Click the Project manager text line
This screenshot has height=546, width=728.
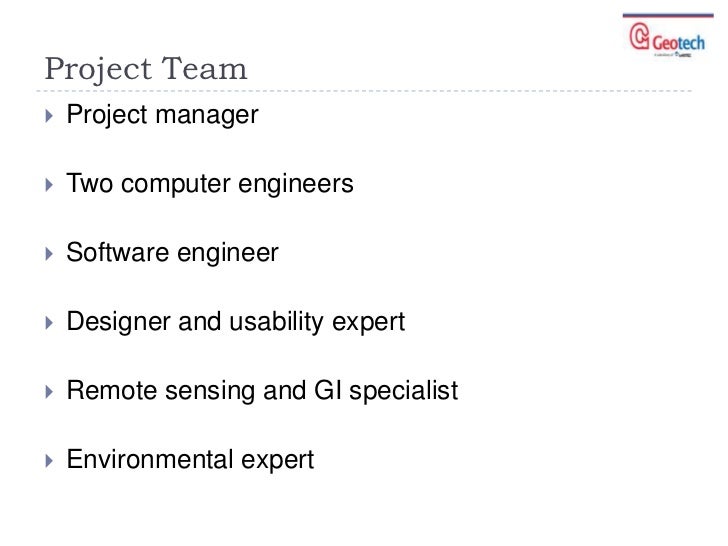[162, 115]
